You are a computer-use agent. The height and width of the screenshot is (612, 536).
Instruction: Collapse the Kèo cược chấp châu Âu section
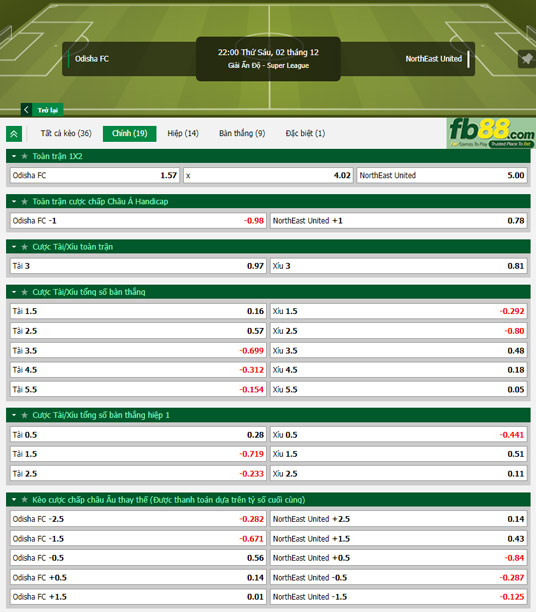click(14, 500)
